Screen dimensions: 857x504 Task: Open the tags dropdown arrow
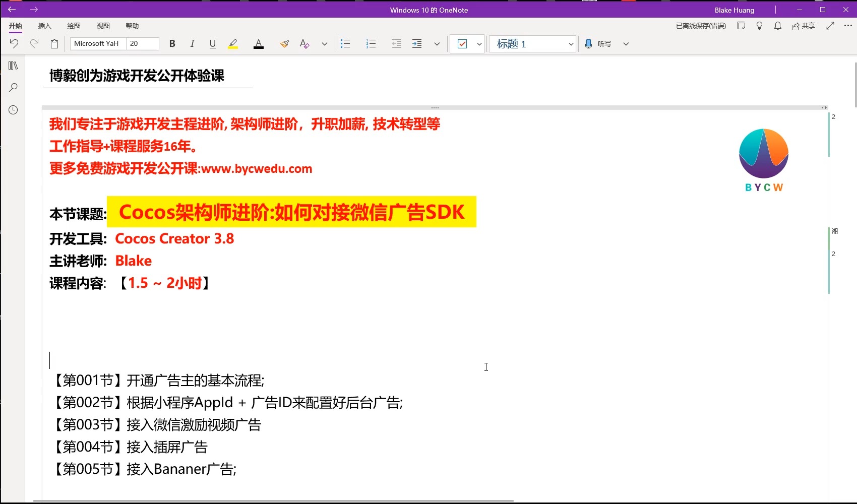pos(479,44)
